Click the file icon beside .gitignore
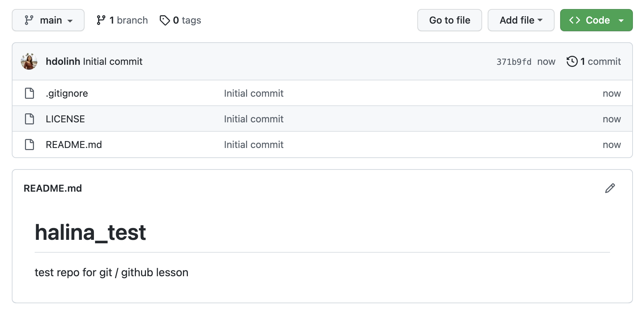644x314 pixels. pyautogui.click(x=29, y=93)
